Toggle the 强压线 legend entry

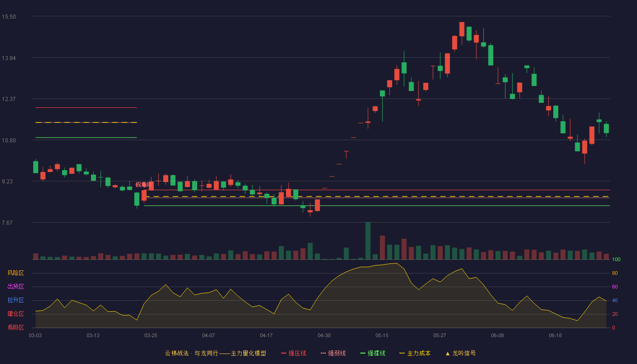tap(293, 353)
